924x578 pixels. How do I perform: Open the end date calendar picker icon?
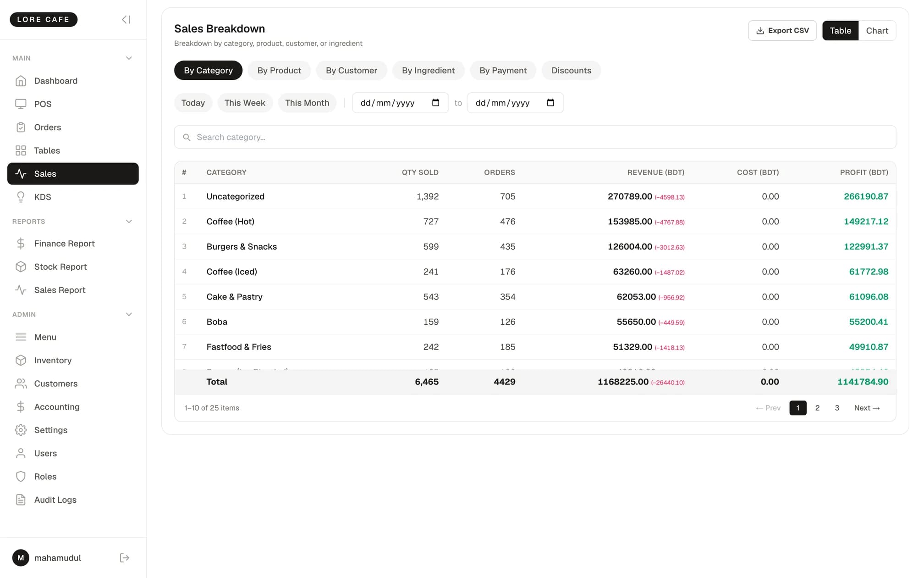pos(550,103)
